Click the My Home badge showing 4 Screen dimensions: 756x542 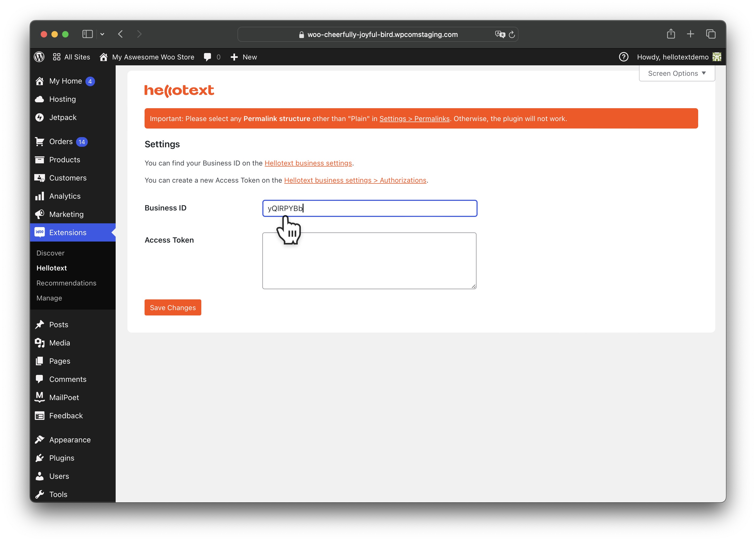pyautogui.click(x=90, y=81)
